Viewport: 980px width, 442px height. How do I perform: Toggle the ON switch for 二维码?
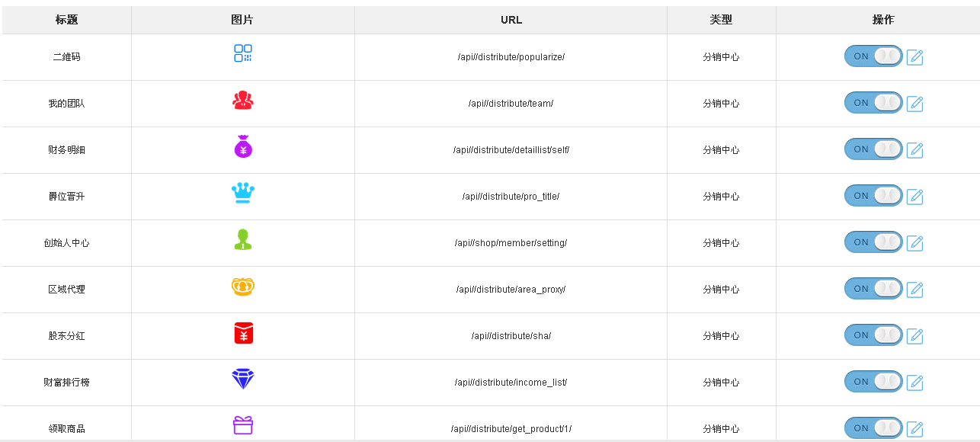point(873,56)
